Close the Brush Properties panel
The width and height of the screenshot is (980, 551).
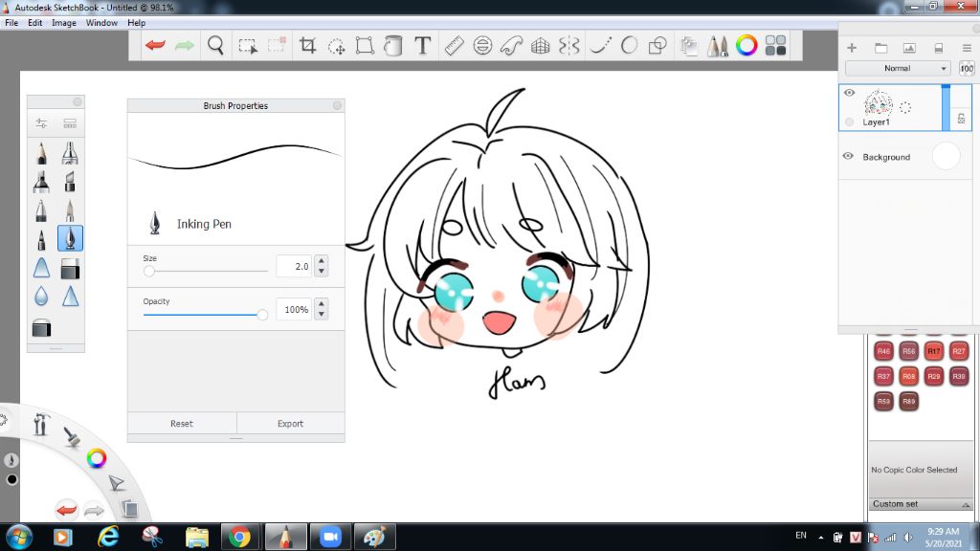(x=338, y=105)
